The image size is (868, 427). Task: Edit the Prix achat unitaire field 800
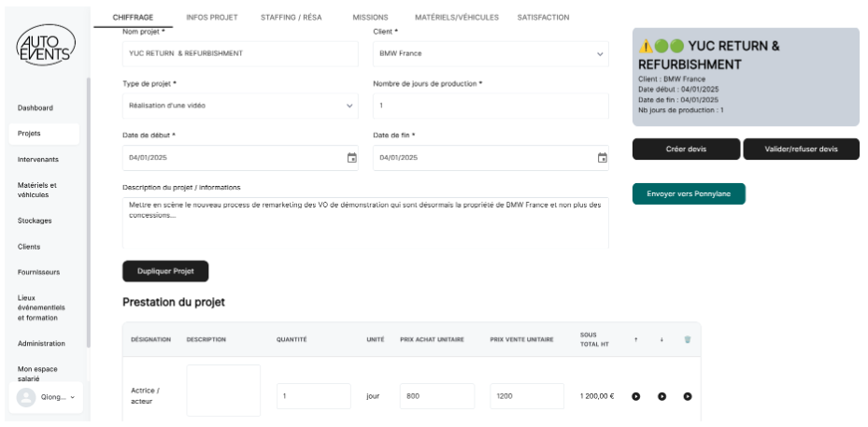point(437,396)
